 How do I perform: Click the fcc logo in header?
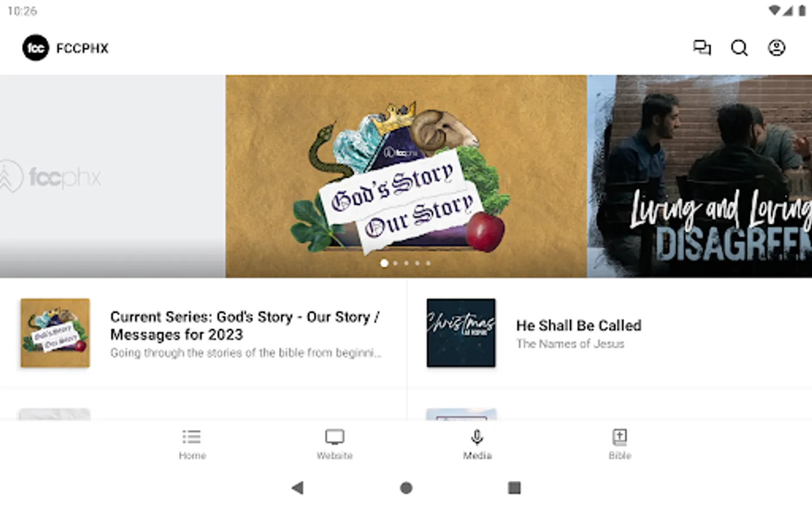36,48
